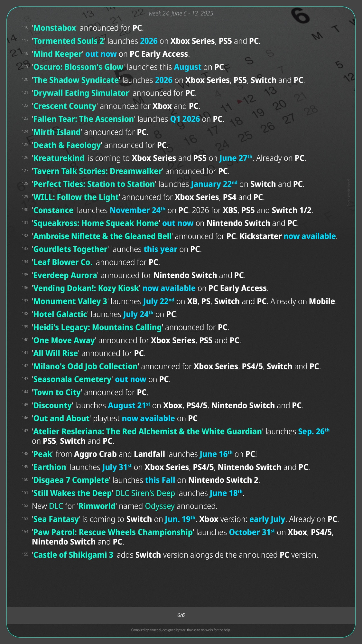362x644 pixels.
Task: Click the '6/6' page indicator
Action: tap(181, 615)
